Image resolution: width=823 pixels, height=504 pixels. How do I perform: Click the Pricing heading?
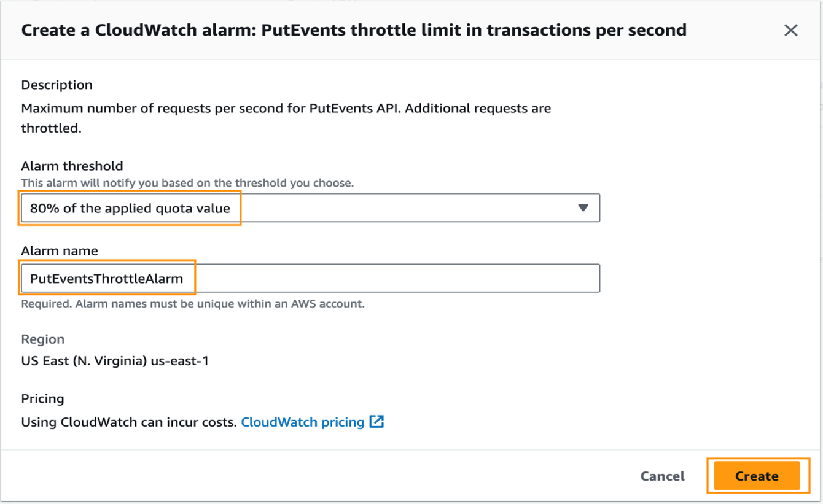(42, 398)
